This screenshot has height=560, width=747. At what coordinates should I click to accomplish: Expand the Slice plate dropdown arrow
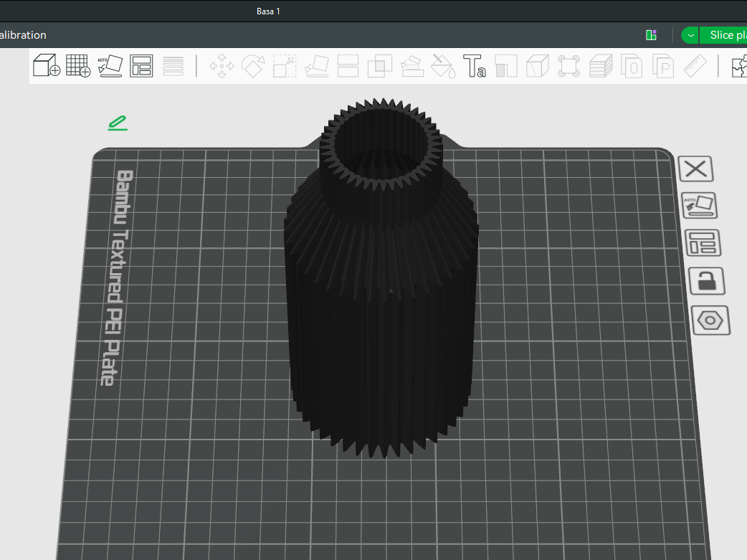point(690,35)
